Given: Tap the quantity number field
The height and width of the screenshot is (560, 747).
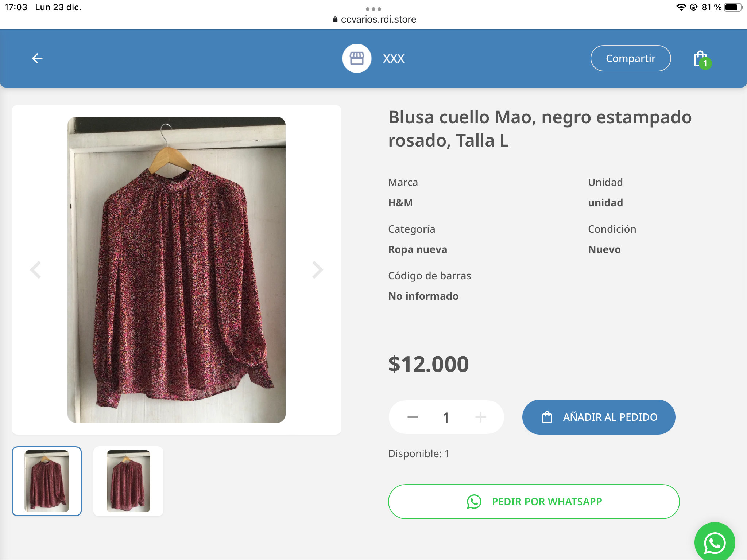Looking at the screenshot, I should point(446,417).
